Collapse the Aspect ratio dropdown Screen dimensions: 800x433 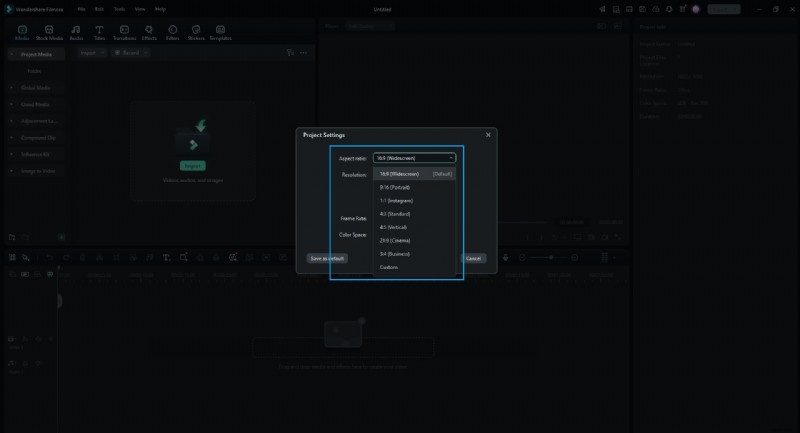click(x=415, y=158)
